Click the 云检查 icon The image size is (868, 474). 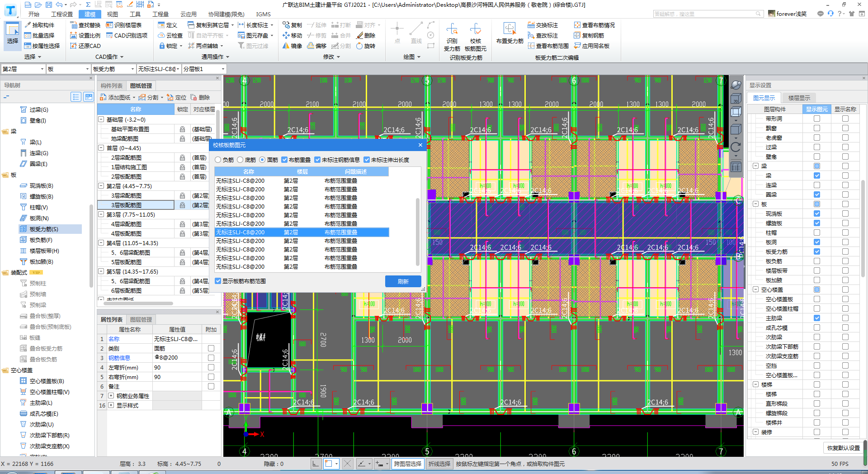(x=161, y=35)
